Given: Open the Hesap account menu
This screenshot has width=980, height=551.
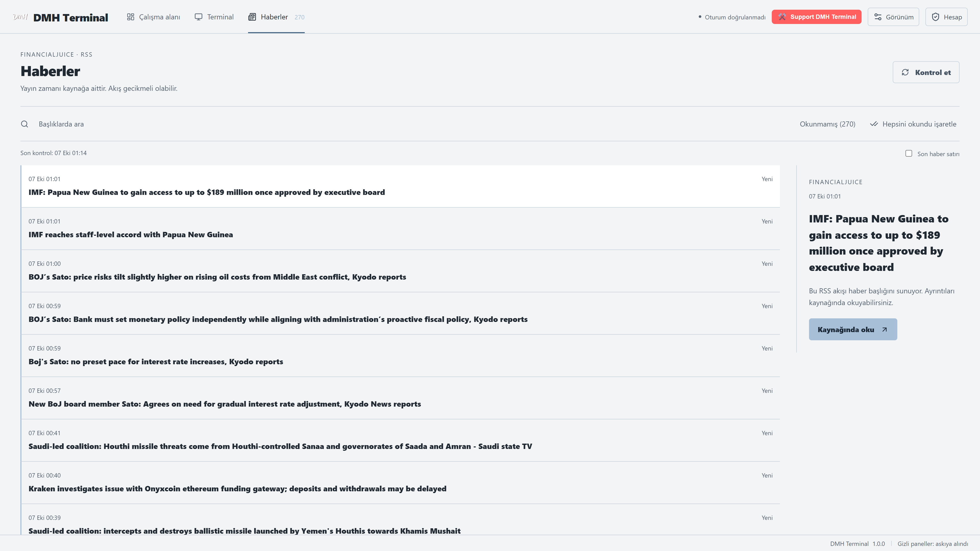Looking at the screenshot, I should [x=946, y=17].
